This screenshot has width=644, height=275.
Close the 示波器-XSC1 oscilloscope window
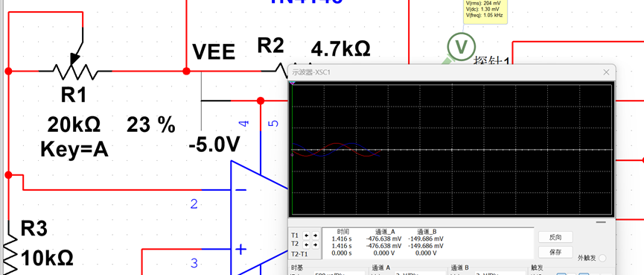[x=606, y=72]
